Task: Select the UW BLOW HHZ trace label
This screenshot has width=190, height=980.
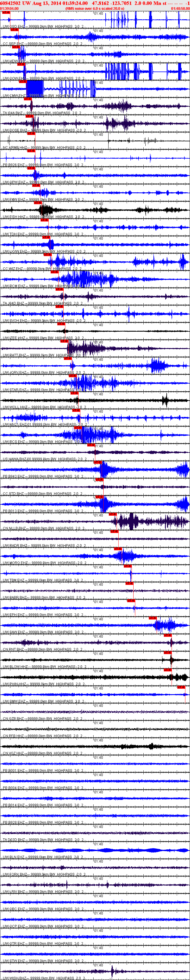Action: click(44, 667)
